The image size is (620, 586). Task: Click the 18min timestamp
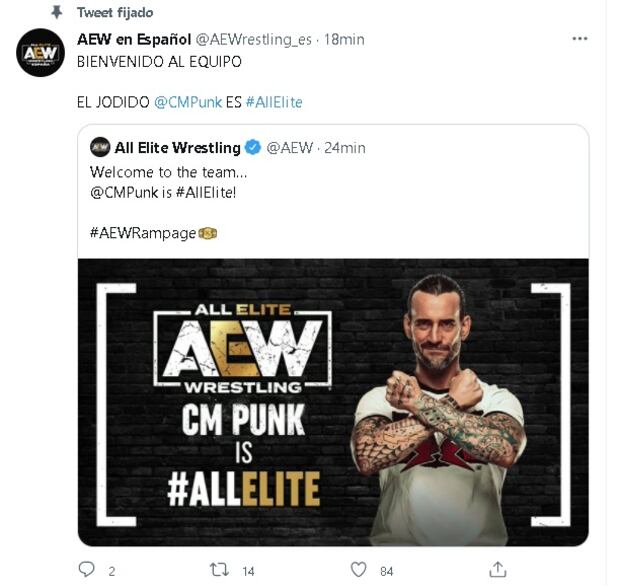click(x=344, y=40)
